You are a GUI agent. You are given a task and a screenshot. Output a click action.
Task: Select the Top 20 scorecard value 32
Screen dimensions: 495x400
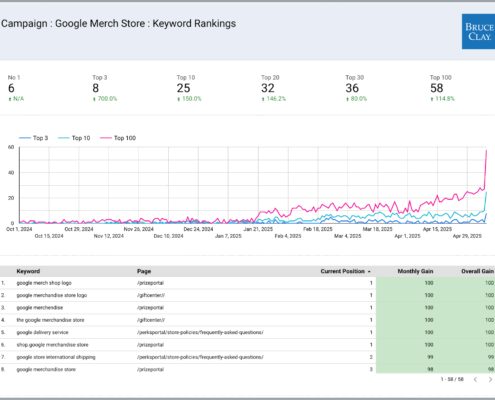click(268, 88)
